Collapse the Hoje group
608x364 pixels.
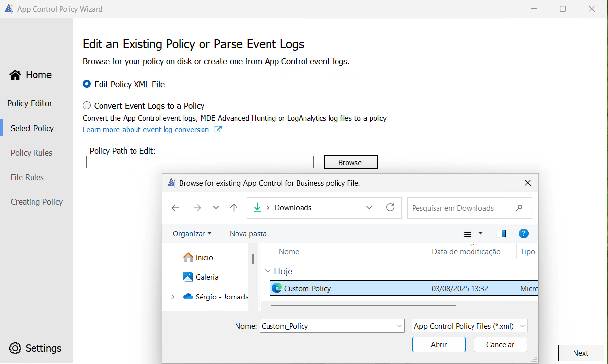268,271
